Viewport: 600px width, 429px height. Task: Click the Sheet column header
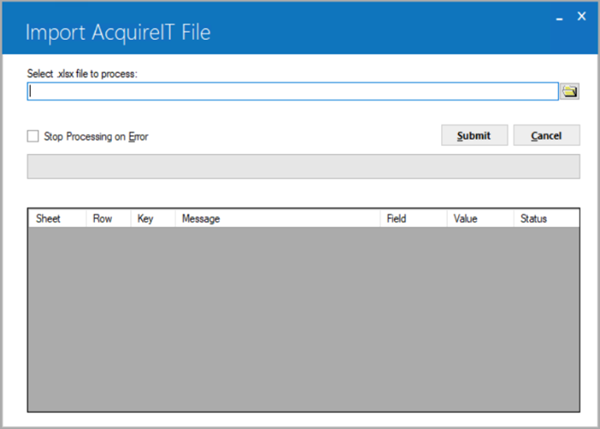[x=57, y=219]
